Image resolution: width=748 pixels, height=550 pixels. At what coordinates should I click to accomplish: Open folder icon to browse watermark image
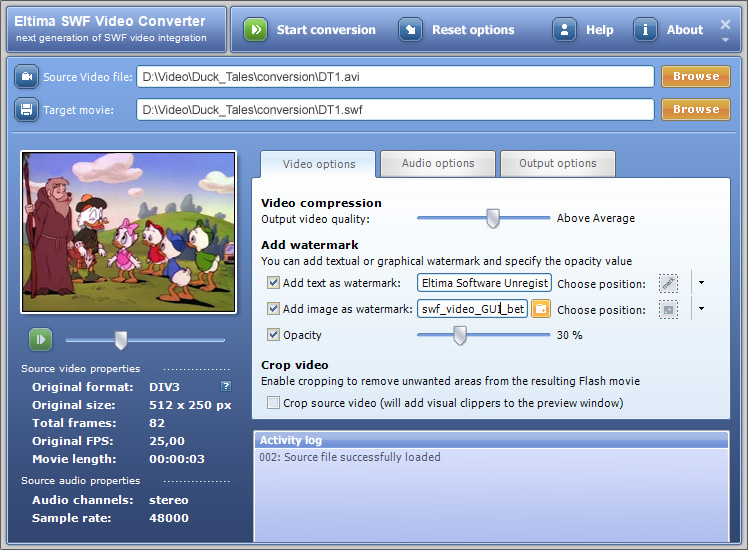[x=540, y=309]
